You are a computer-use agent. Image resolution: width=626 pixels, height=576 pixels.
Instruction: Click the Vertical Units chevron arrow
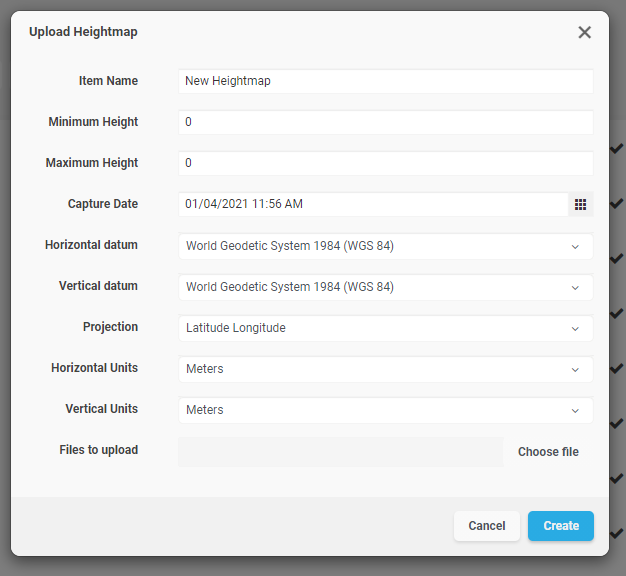pyautogui.click(x=575, y=410)
